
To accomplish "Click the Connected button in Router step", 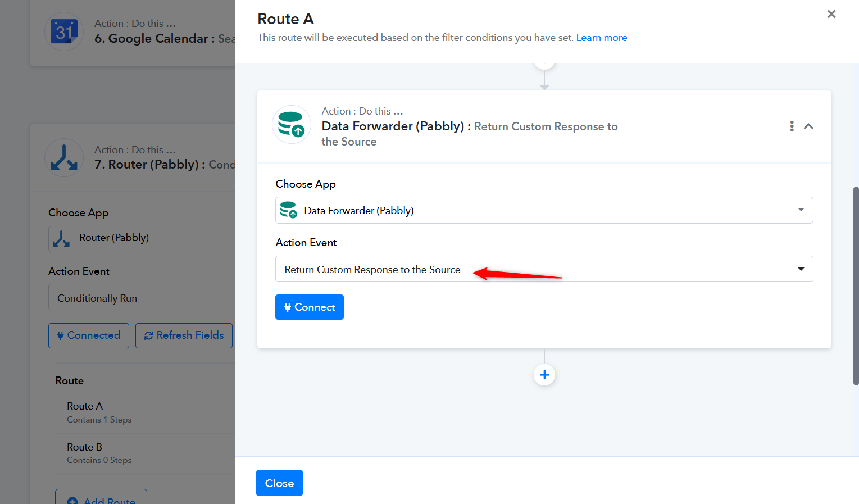I will click(x=89, y=335).
